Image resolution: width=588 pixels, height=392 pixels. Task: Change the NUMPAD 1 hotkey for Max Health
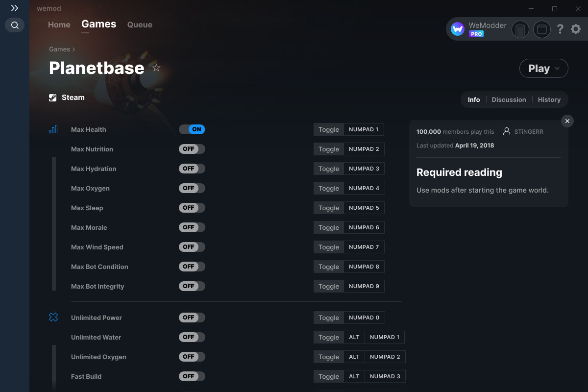pyautogui.click(x=364, y=129)
